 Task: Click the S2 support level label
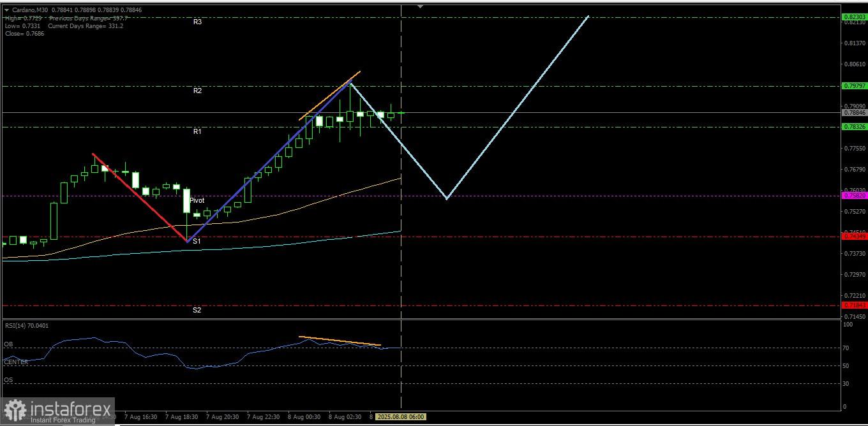click(x=197, y=310)
